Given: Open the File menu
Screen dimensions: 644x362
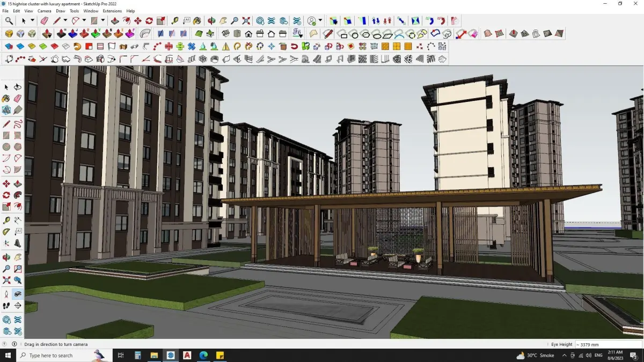Looking at the screenshot, I should pos(6,11).
